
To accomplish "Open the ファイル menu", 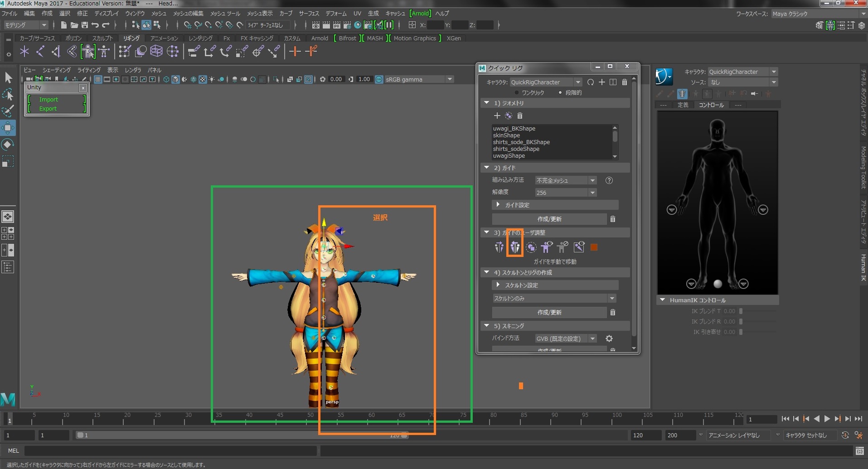I will [x=9, y=14].
